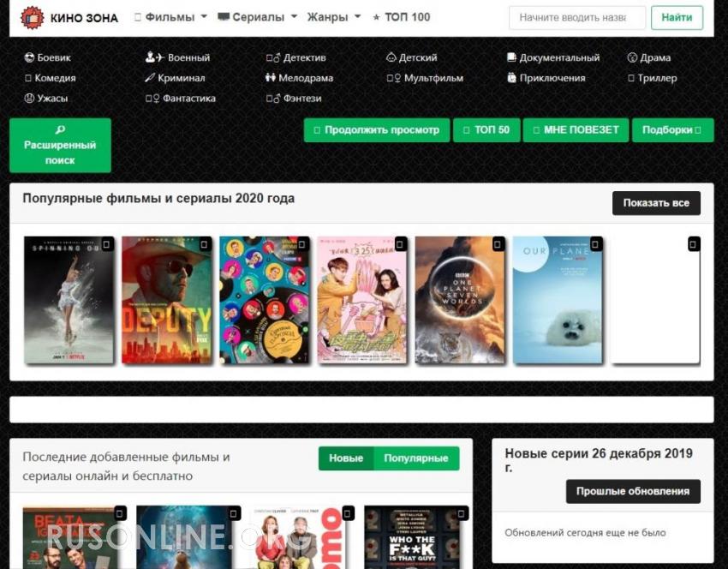Open the One Planet Seven Worlds poster
Viewport: 728px width, 569px height.
pyautogui.click(x=460, y=300)
